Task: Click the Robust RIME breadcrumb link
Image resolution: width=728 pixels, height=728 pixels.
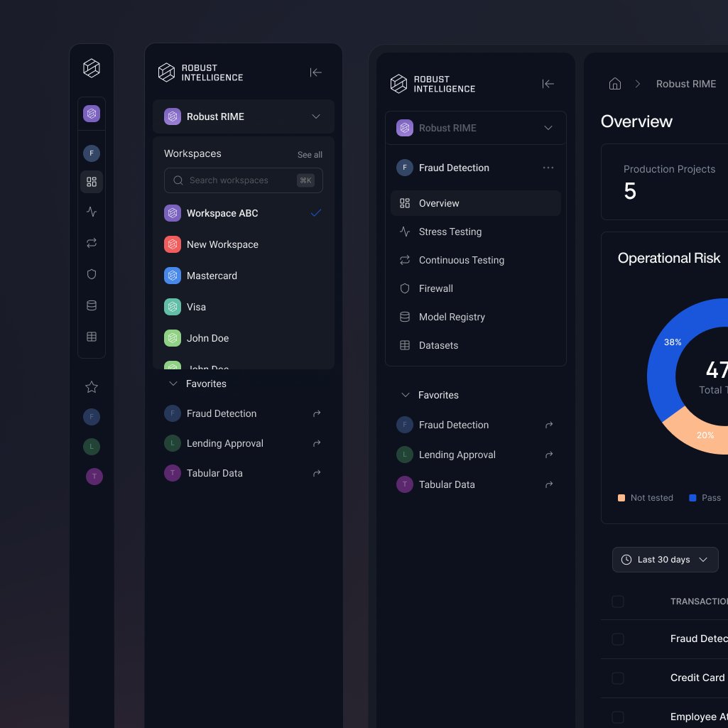Action: (x=686, y=84)
